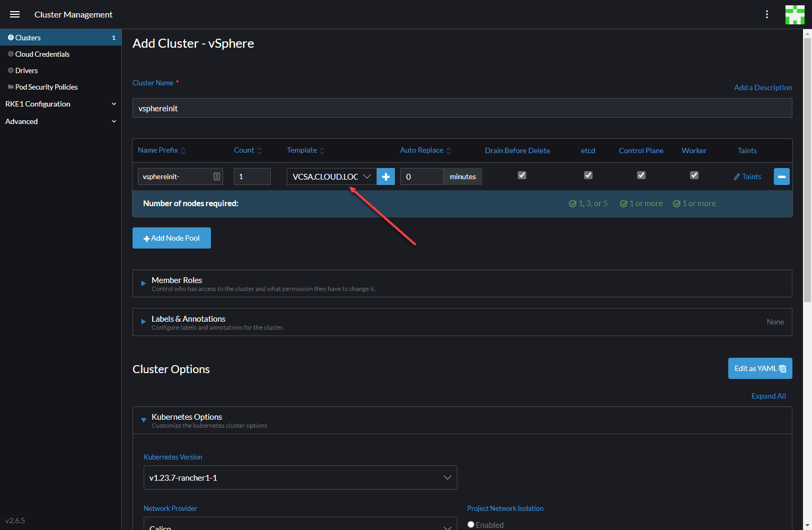Collapse the Kubernetes Options section
This screenshot has height=530, width=812.
click(462, 420)
